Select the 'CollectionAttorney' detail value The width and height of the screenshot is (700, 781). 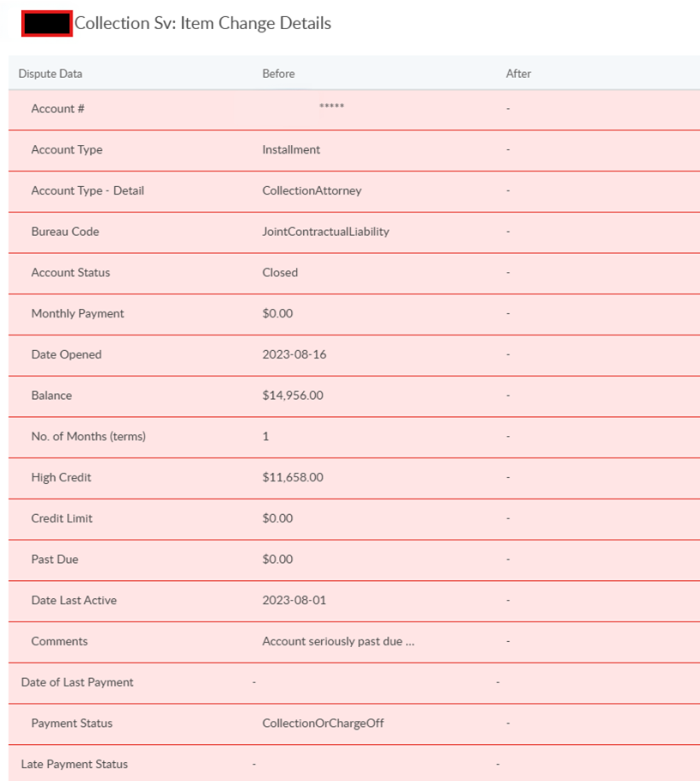coord(312,190)
